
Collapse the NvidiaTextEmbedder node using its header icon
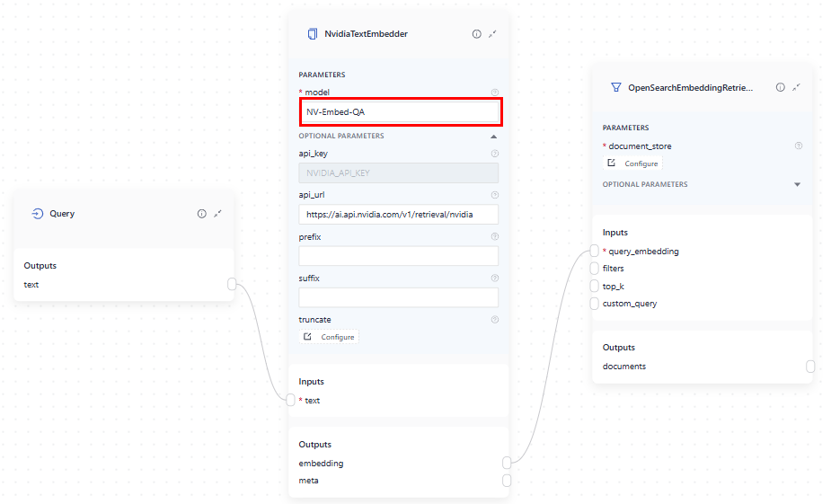coord(493,34)
